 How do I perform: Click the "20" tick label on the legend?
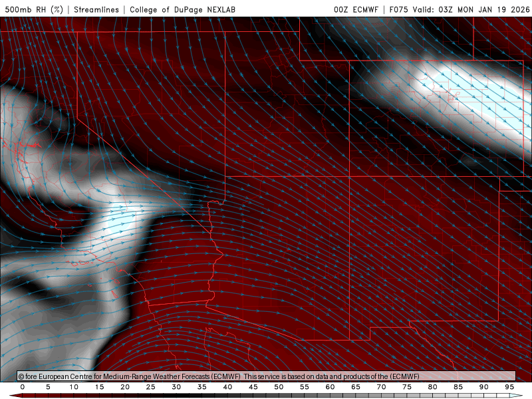click(125, 387)
